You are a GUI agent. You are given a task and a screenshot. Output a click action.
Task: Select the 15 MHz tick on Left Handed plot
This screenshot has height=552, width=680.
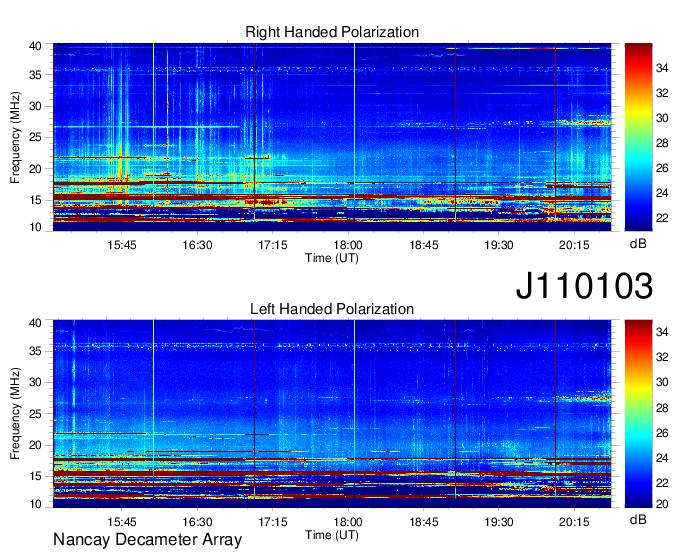coord(36,477)
